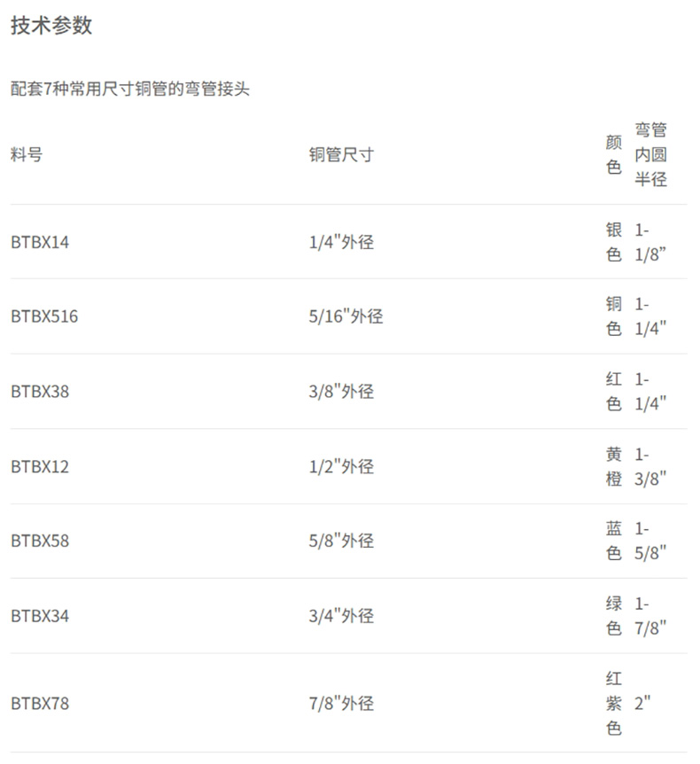Click the 料号 column header
Screen dimensions: 700x764
(x=27, y=154)
